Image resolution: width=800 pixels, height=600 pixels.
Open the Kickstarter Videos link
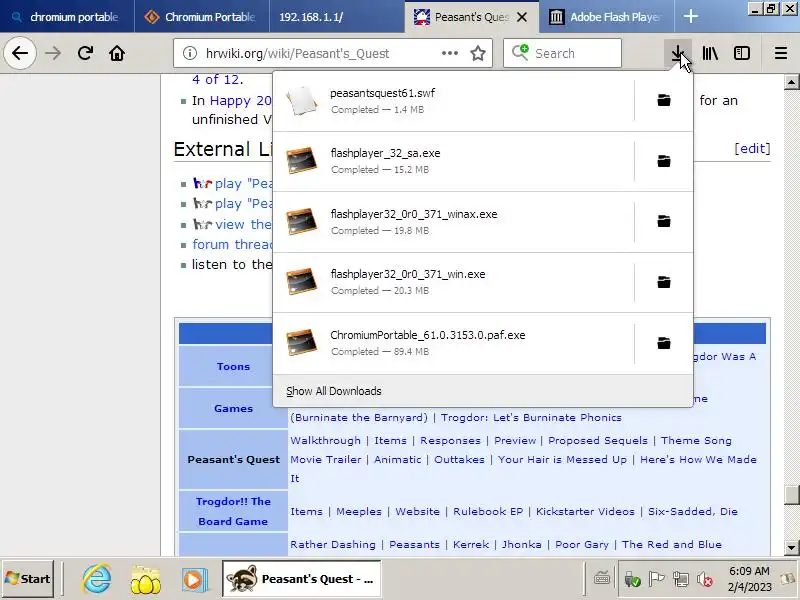tap(585, 511)
